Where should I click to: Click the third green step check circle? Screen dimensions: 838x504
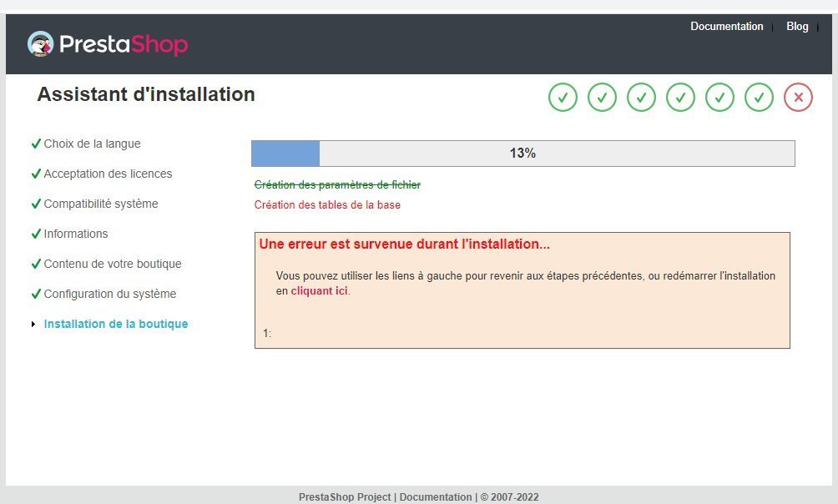641,98
